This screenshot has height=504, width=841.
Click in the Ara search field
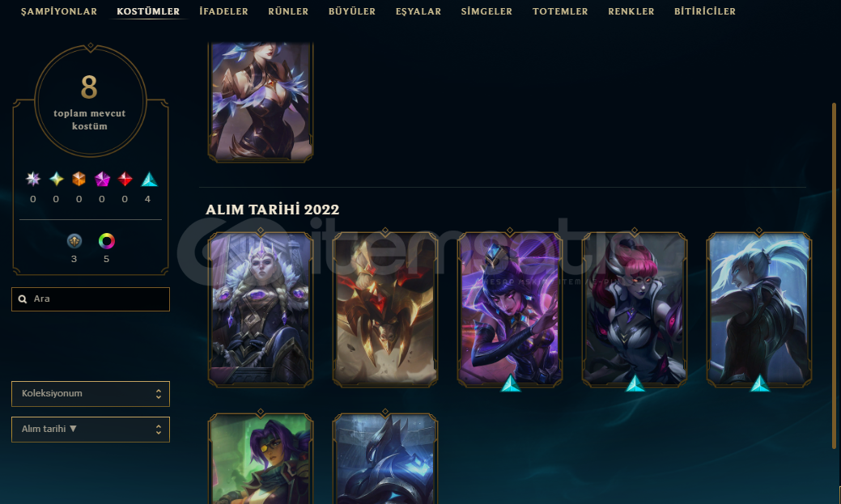(x=91, y=299)
